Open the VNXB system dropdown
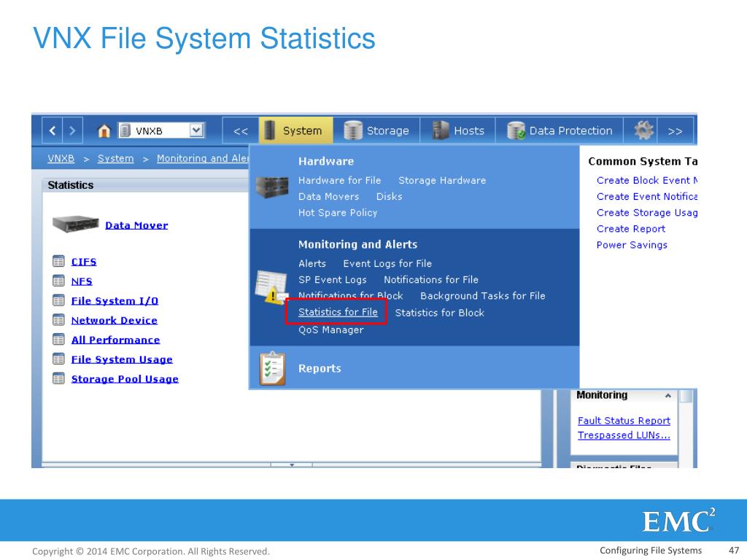The height and width of the screenshot is (560, 747). tap(196, 130)
